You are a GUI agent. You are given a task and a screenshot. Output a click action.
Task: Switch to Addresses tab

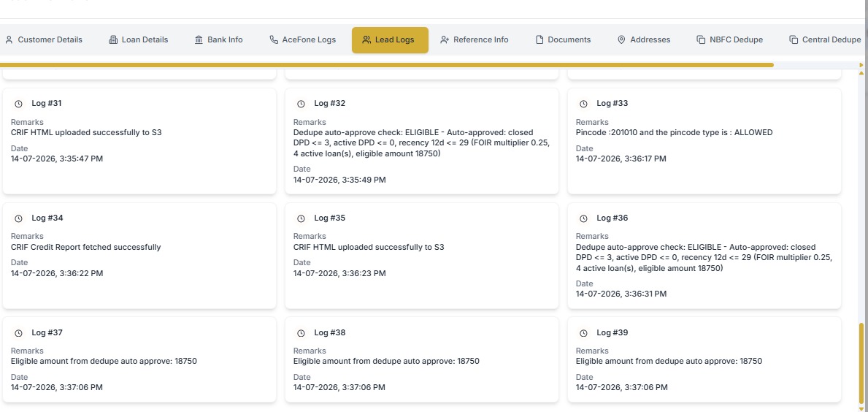coord(644,40)
